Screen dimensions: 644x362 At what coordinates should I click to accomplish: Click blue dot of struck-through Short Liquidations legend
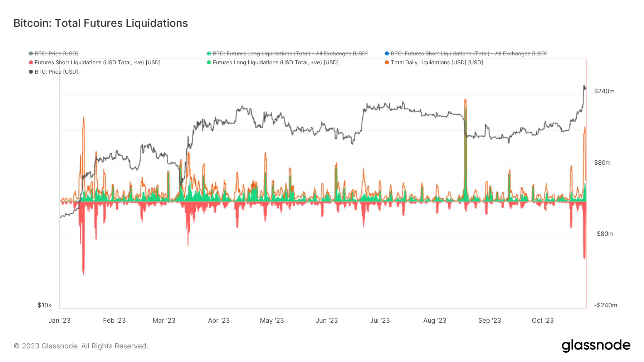[x=387, y=54]
